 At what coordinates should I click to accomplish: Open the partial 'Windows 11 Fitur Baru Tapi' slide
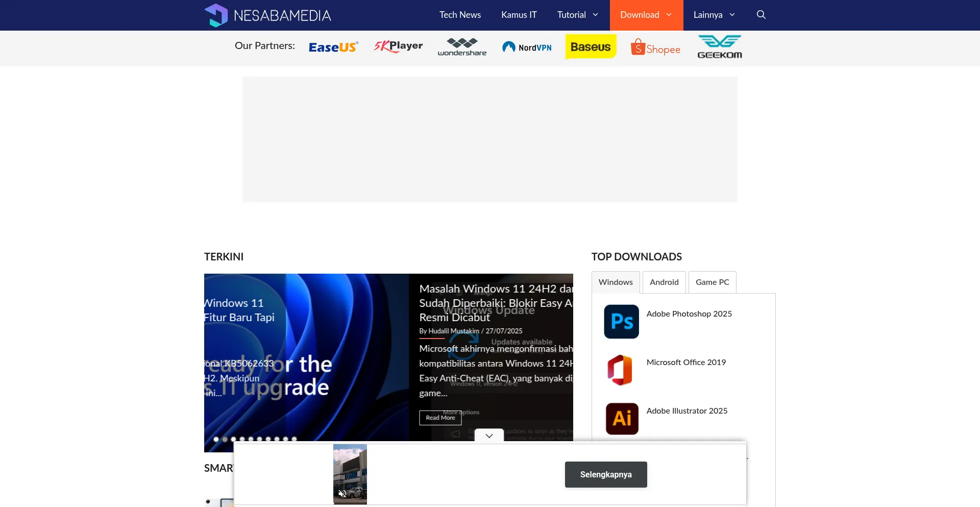(x=239, y=310)
